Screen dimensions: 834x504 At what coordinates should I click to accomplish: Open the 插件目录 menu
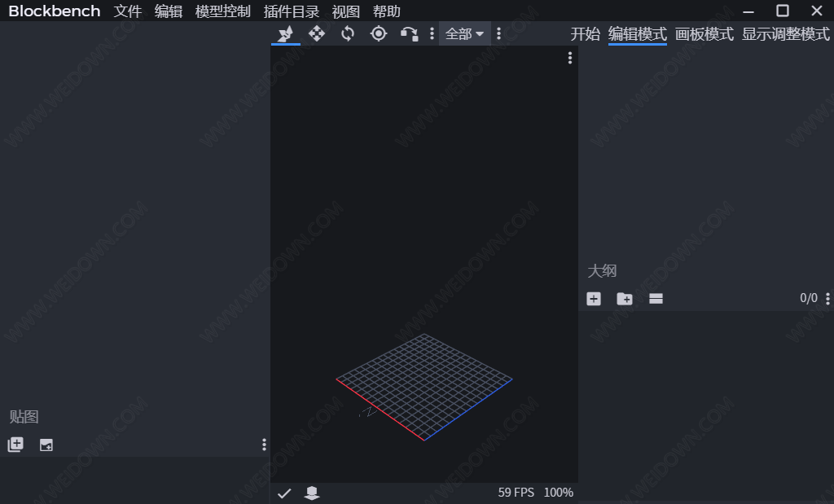tap(292, 11)
